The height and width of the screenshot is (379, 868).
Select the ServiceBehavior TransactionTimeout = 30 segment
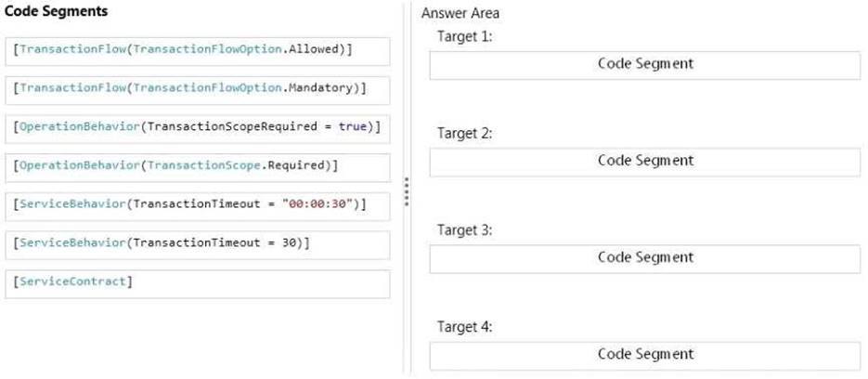pyautogui.click(x=198, y=245)
